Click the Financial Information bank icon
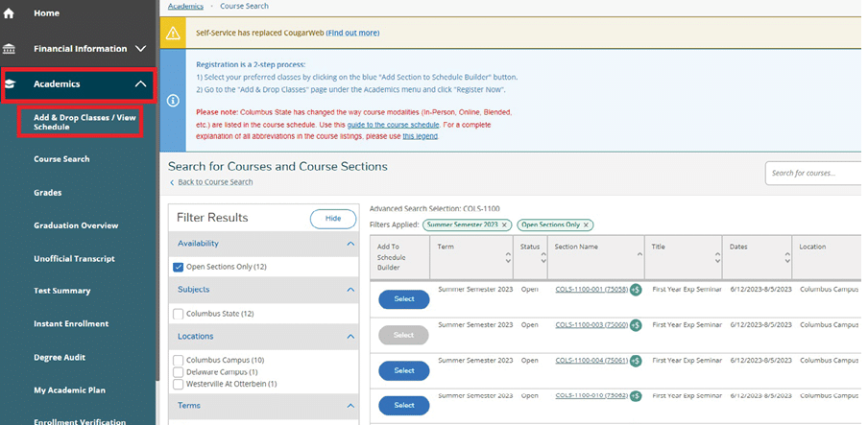The width and height of the screenshot is (868, 425). [9, 49]
